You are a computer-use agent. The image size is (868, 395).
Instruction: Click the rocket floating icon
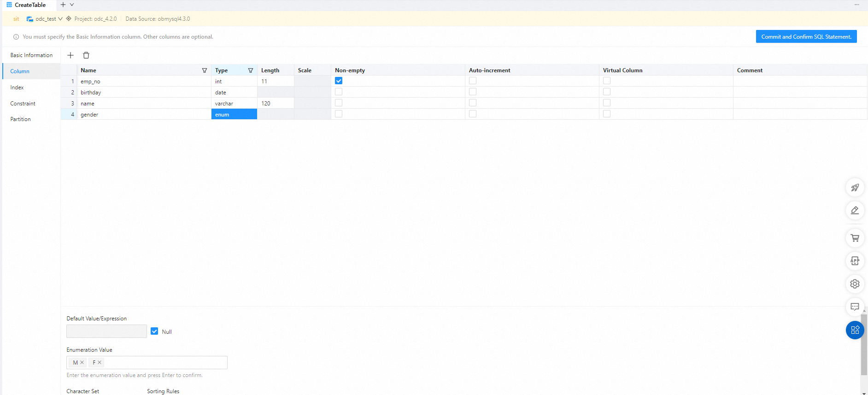click(855, 188)
